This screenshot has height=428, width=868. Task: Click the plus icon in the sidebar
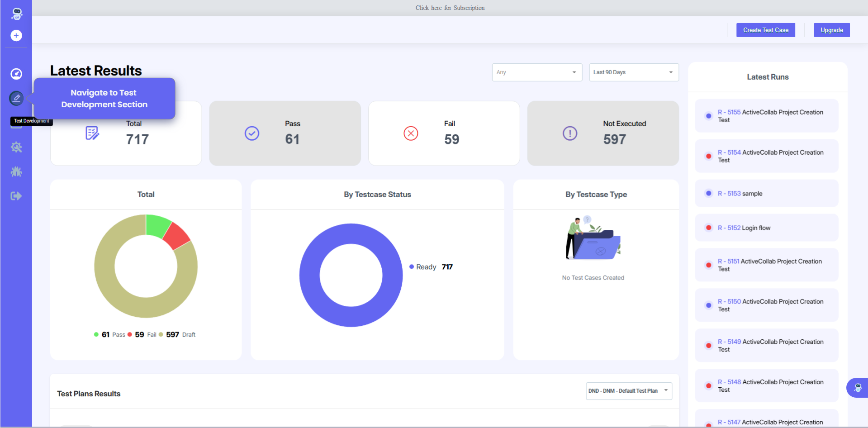[x=16, y=35]
